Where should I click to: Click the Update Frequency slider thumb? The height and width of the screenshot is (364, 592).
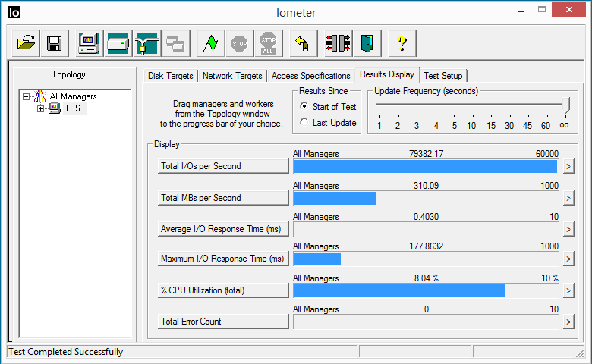click(565, 105)
